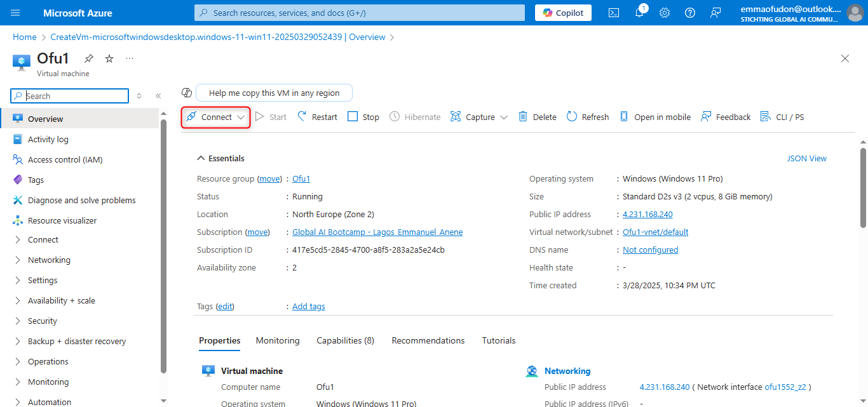Switch to Capabilities (8) tab
The image size is (868, 407).
345,340
